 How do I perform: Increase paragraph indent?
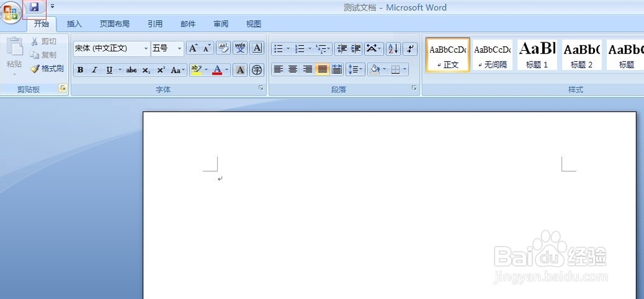coord(355,50)
